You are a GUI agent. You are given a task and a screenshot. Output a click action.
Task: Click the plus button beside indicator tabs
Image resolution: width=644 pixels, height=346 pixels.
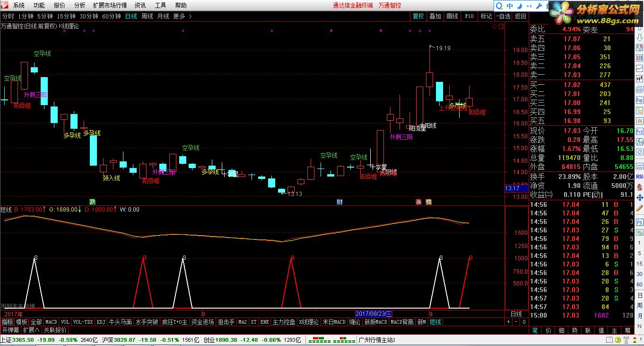[508, 322]
